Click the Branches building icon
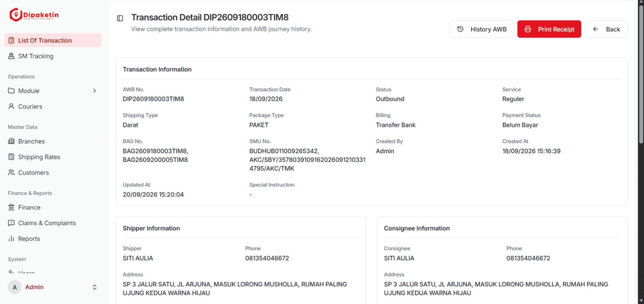 pos(11,141)
